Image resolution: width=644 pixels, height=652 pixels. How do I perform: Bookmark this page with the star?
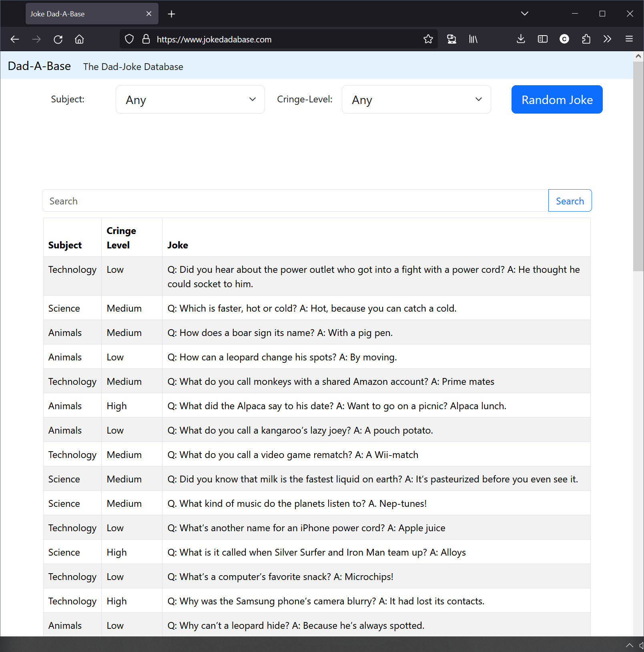(428, 39)
